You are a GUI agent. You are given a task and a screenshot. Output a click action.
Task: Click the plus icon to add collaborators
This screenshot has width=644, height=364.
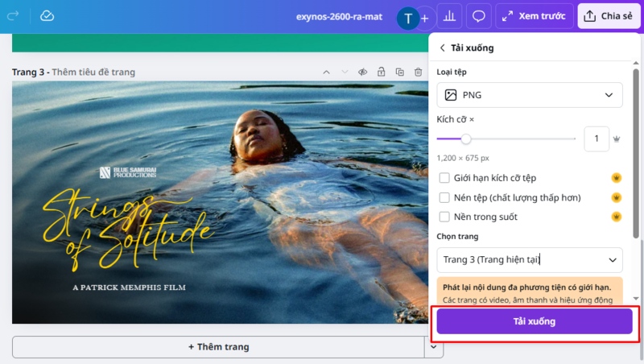point(425,18)
